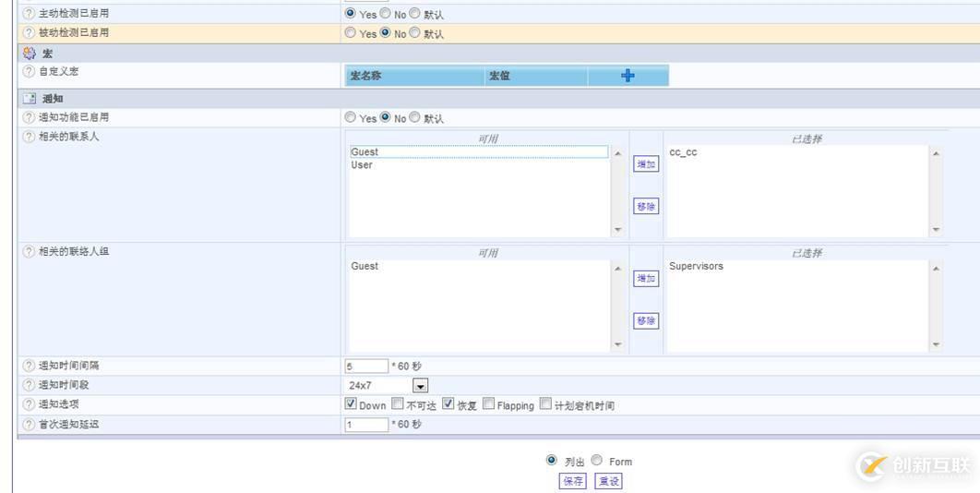Click the 通知 section icon
Image resolution: width=980 pixels, height=493 pixels.
tap(30, 98)
